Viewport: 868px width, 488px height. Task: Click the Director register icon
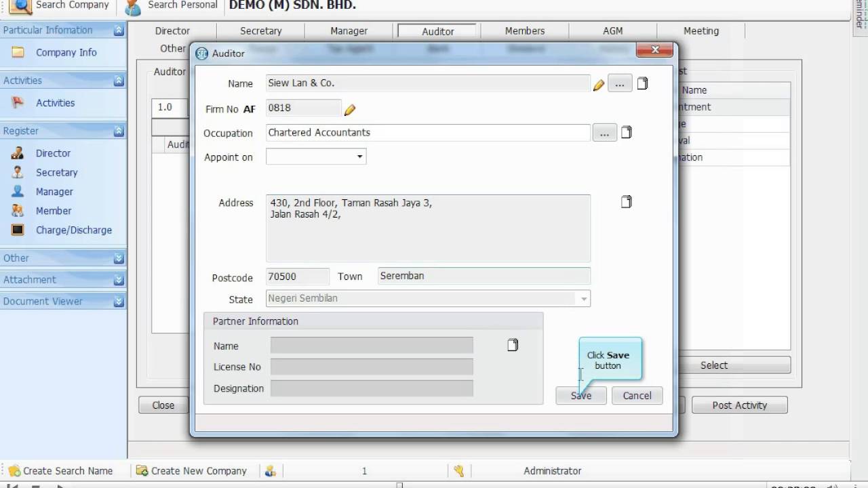[x=18, y=153]
